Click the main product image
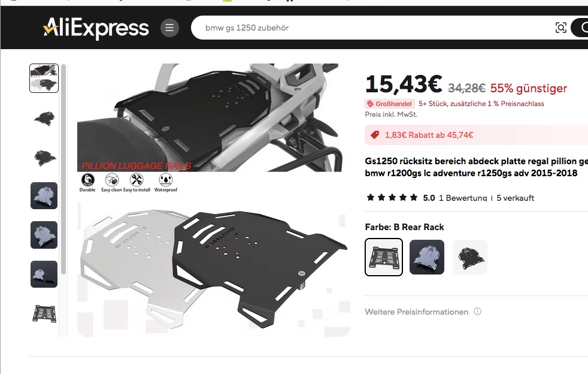 (213, 200)
